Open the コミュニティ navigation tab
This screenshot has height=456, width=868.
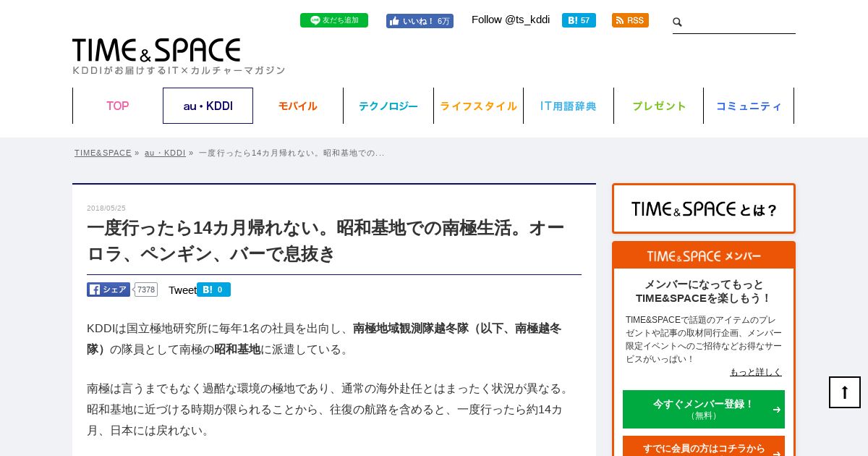coord(749,106)
